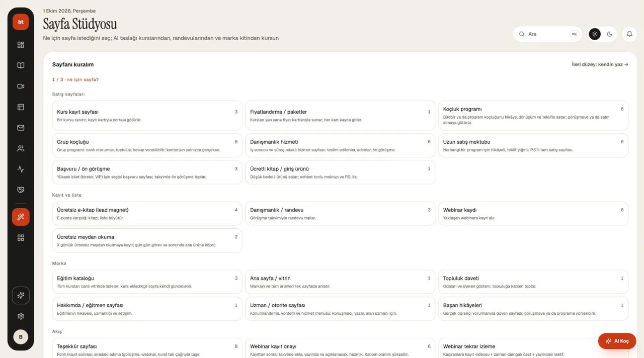This screenshot has width=644, height=358.
Task: Select the highlighted magic wand sidebar icon
Action: pos(21,217)
